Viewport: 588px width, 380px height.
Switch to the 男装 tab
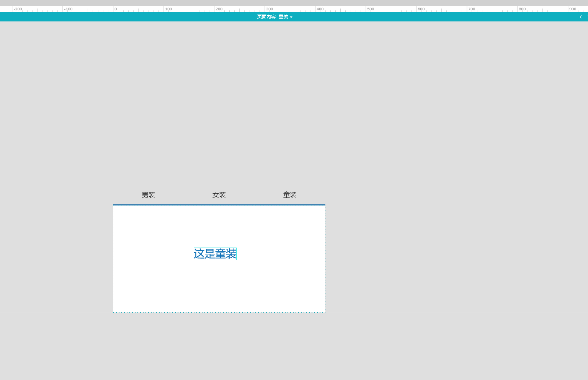(148, 195)
